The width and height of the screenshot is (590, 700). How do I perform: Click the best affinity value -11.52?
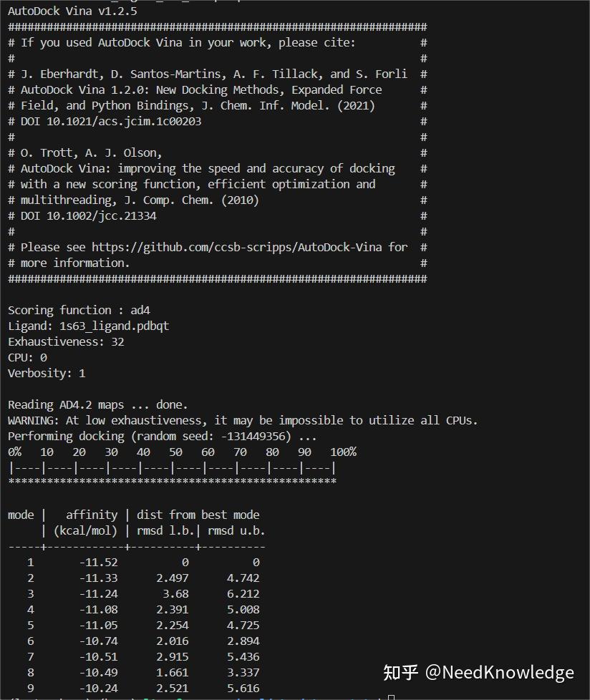click(99, 562)
